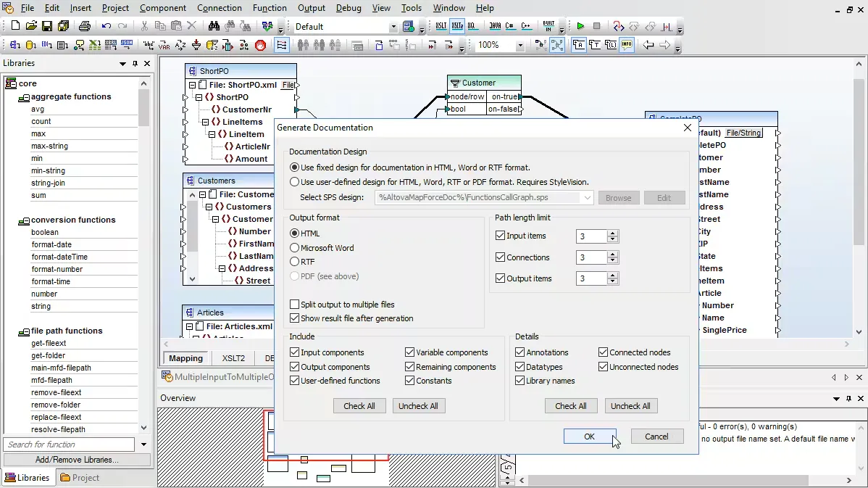This screenshot has width=868, height=488.
Task: Toggle the Input items path limit checkbox
Action: coord(501,236)
